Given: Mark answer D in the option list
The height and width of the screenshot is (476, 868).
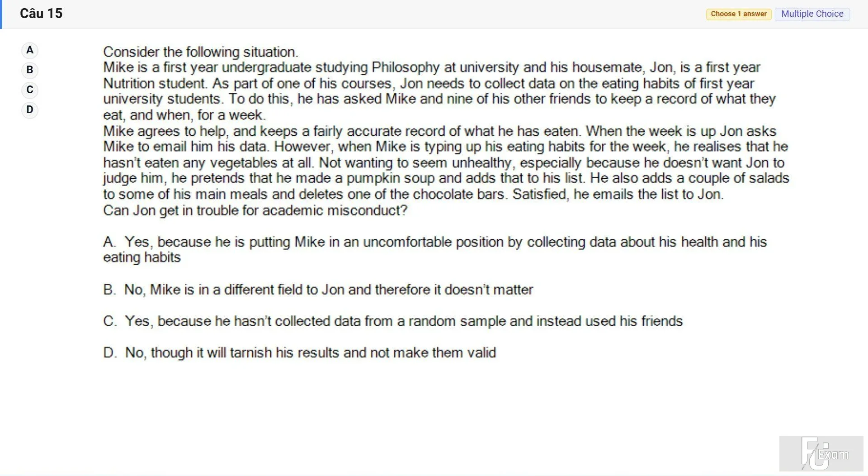Looking at the screenshot, I should click(x=30, y=110).
